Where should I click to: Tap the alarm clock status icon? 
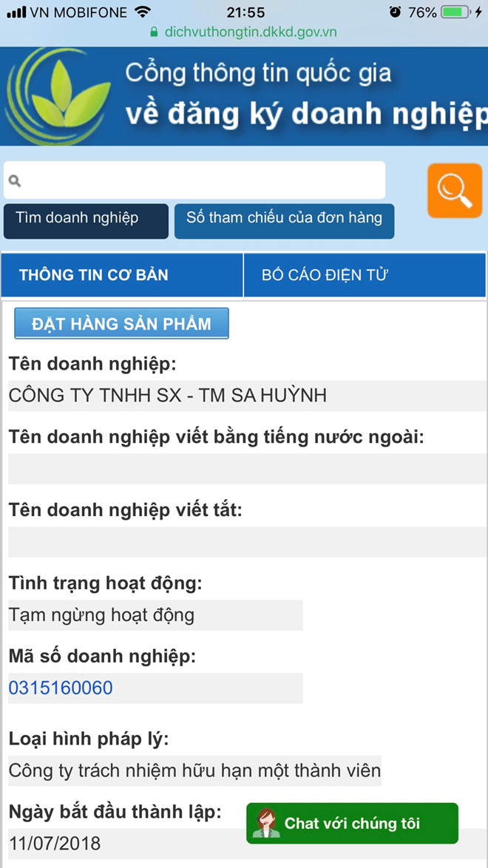[x=395, y=12]
